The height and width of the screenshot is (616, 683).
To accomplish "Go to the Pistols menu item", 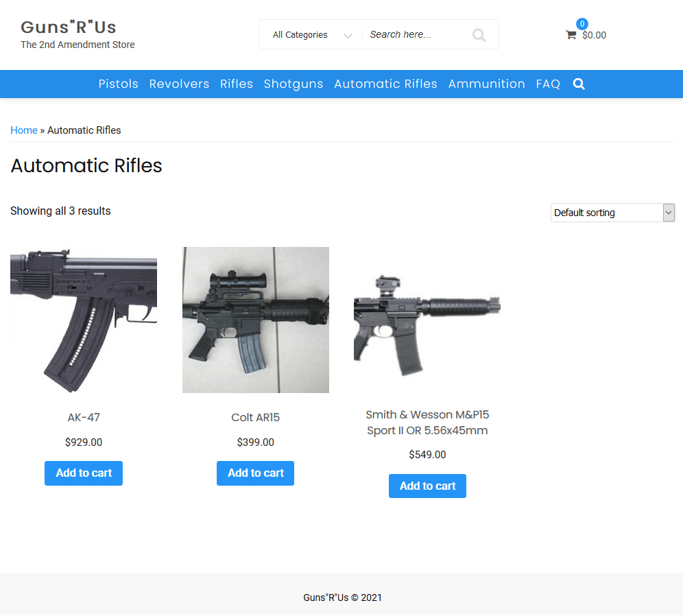I will [118, 84].
